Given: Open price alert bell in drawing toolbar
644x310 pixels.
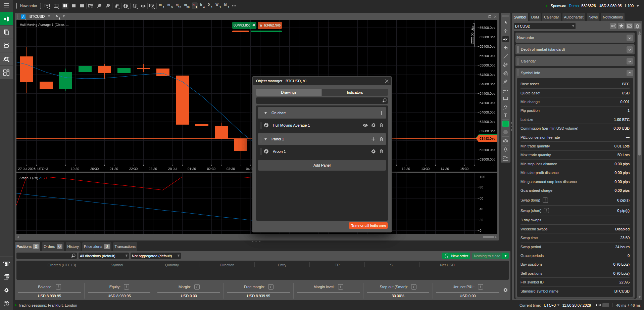Looking at the screenshot, I should (x=505, y=150).
